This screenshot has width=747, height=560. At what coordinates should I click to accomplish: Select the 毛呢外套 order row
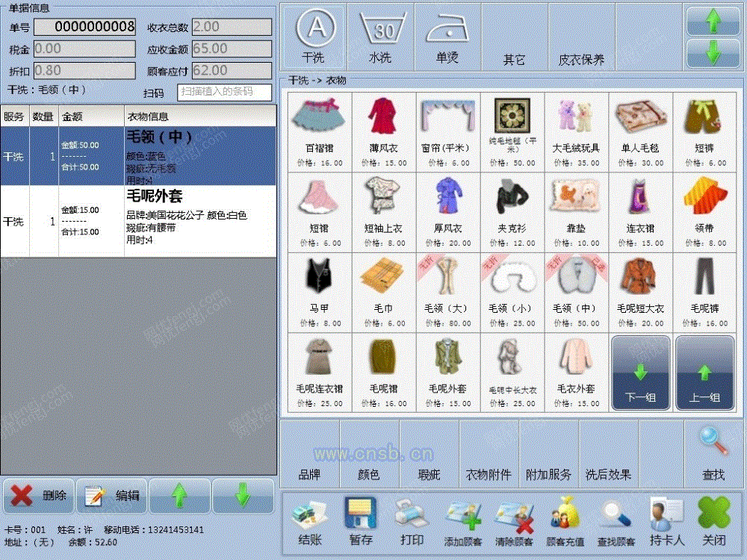(138, 221)
